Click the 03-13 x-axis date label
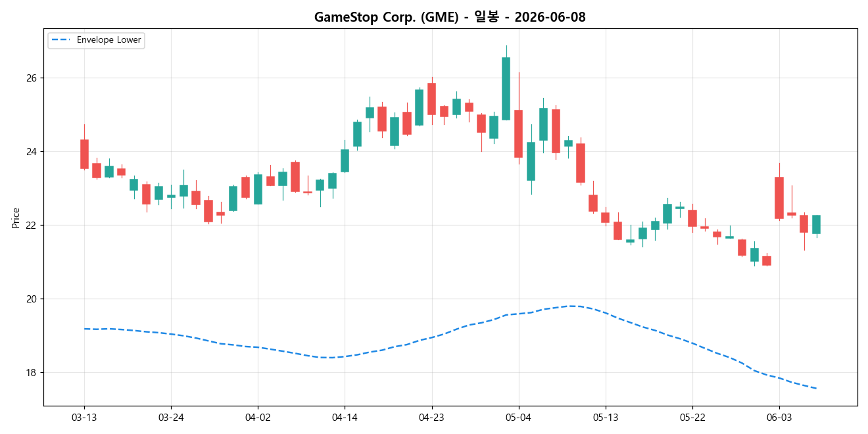Screen dimensions: 868x434 (x=84, y=418)
